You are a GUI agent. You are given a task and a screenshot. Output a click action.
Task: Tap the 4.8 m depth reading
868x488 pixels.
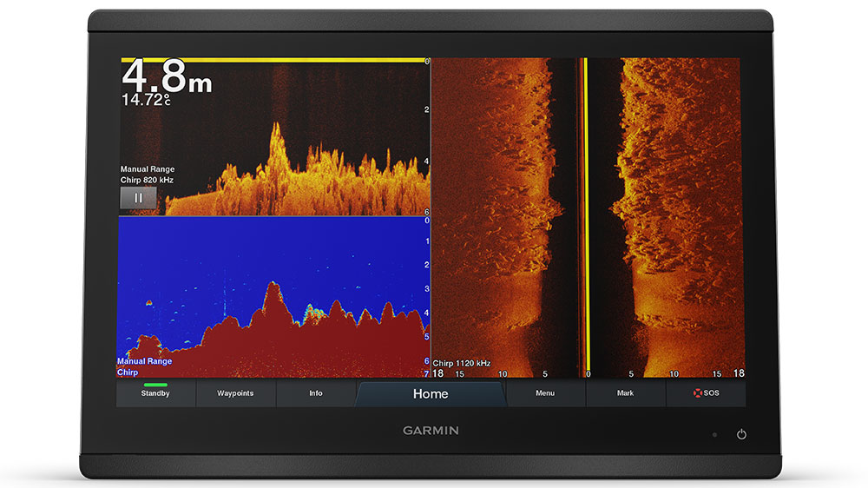click(166, 77)
